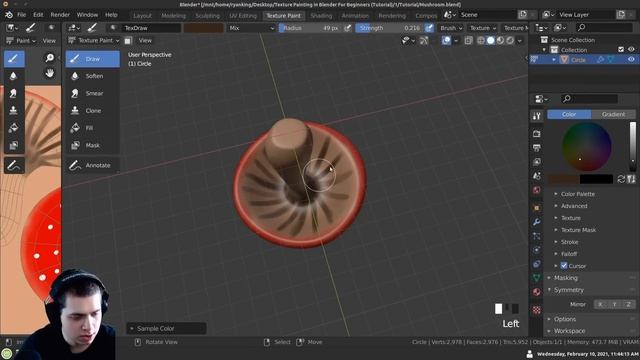Viewport: 640px width, 360px height.
Task: Expand the Advanced panel
Action: click(x=573, y=206)
